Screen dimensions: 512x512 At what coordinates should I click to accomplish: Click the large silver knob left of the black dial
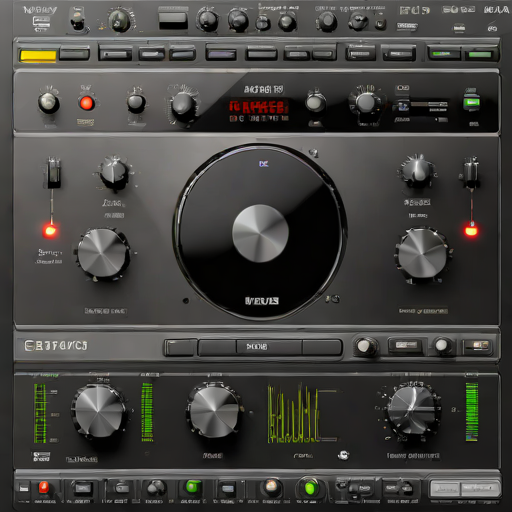103,254
